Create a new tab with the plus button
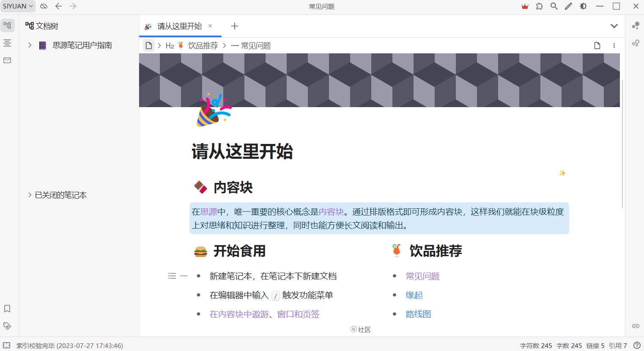 point(235,26)
